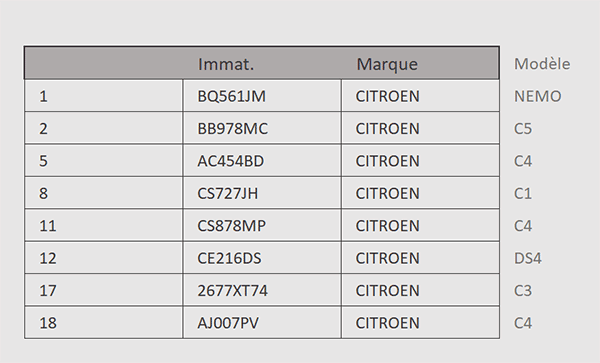Select cell with plate BB978MC
This screenshot has width=600, height=363.
[x=262, y=129]
